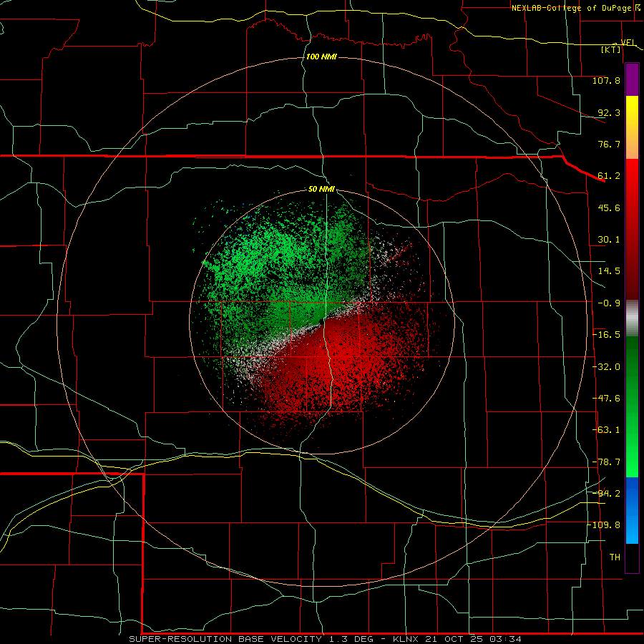Click the -32.0 velocity scale value

click(606, 367)
